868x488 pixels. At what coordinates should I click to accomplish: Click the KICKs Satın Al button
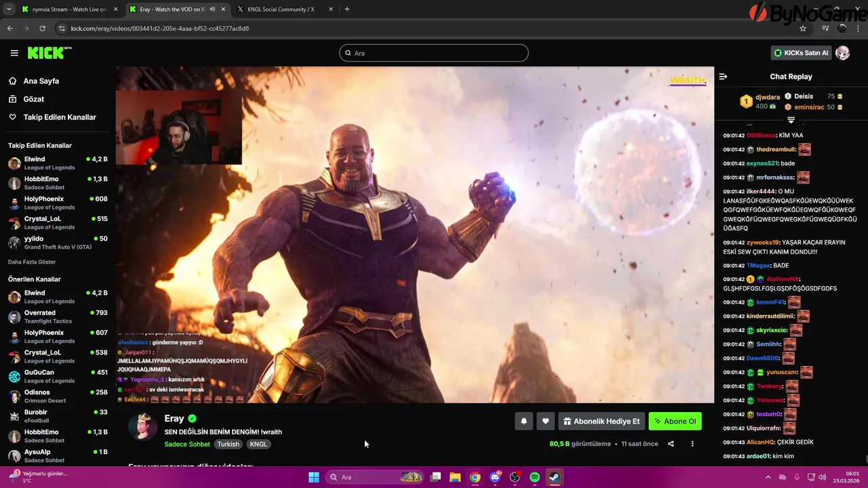click(x=801, y=53)
